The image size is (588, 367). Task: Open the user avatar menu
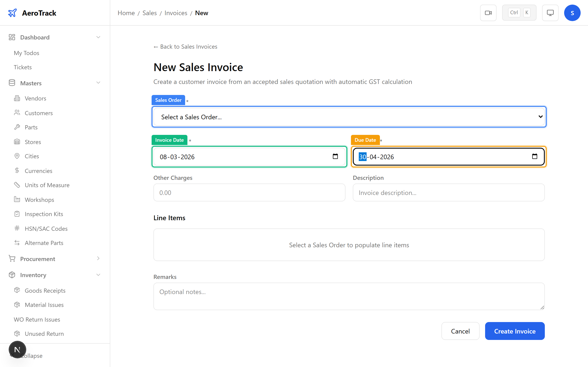pyautogui.click(x=572, y=13)
